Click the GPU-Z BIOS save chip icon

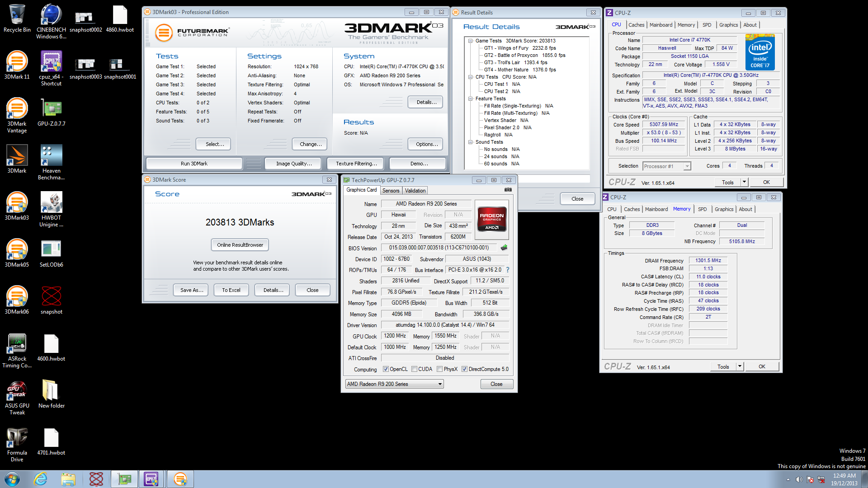click(x=504, y=248)
